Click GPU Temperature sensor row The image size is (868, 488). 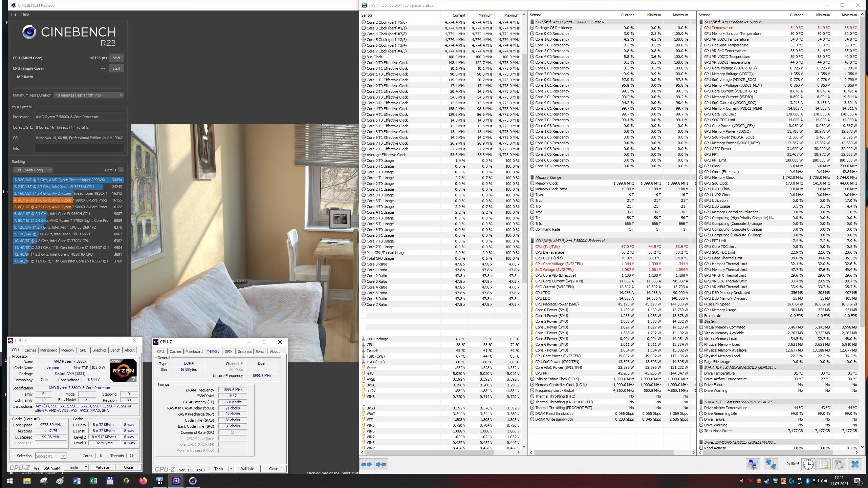tap(780, 28)
